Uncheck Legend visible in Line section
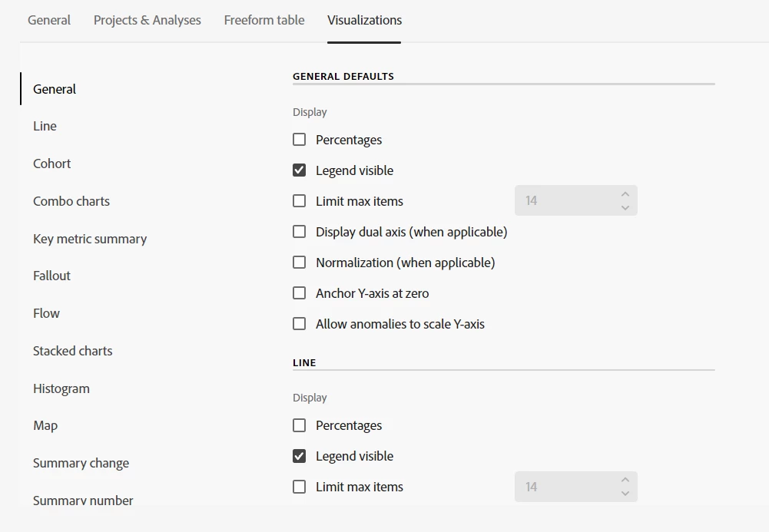Screen dimensions: 769x532 [300, 456]
